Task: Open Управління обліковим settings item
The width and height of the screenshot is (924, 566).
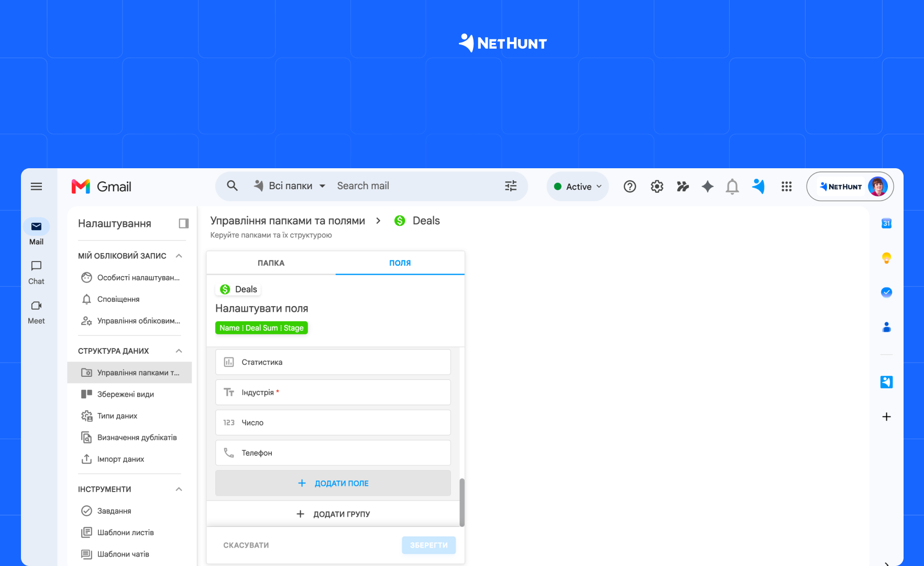Action: (x=130, y=321)
